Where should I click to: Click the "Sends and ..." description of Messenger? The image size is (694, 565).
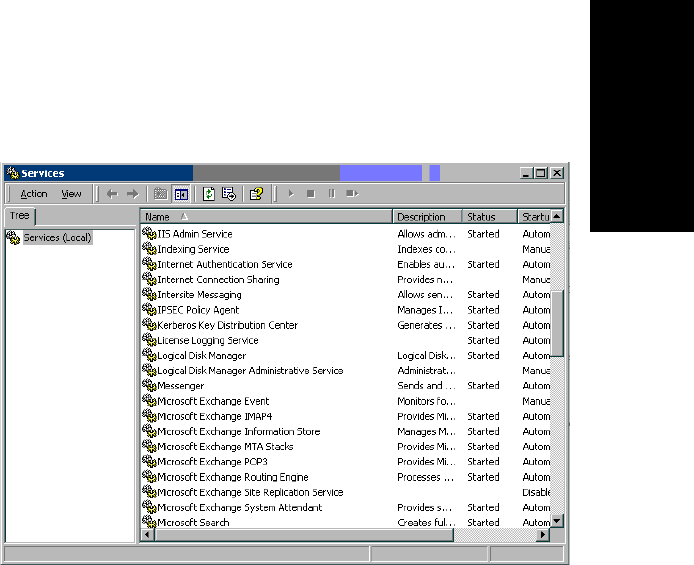click(426, 386)
